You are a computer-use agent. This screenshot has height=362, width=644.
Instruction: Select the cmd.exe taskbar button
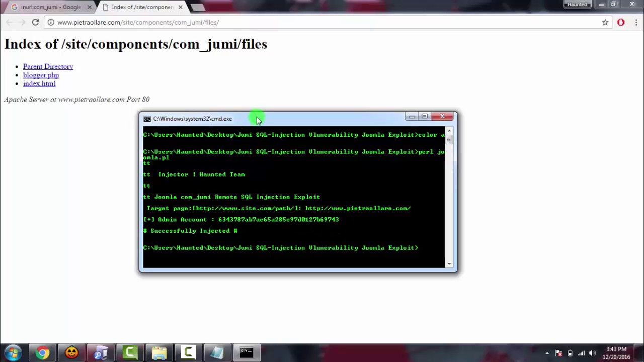247,352
